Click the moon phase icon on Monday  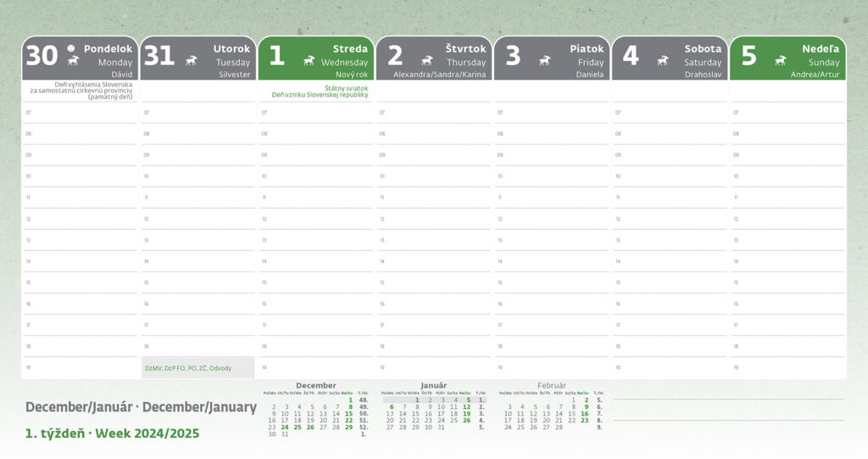[72, 48]
